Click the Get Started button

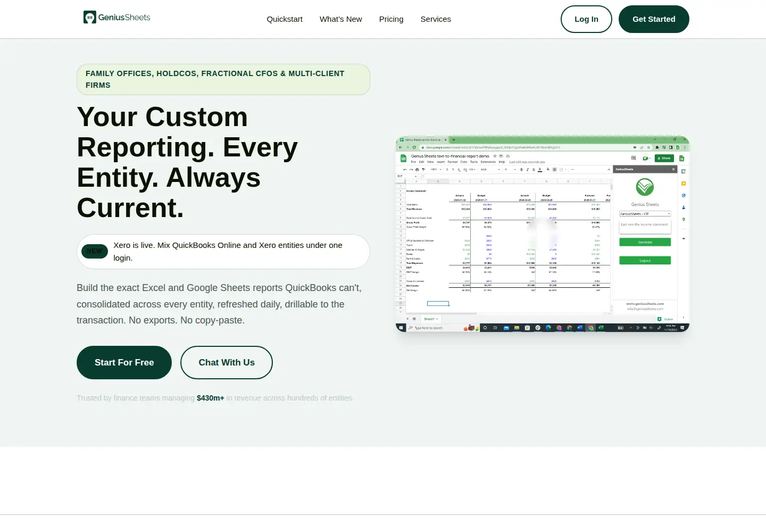pos(654,19)
